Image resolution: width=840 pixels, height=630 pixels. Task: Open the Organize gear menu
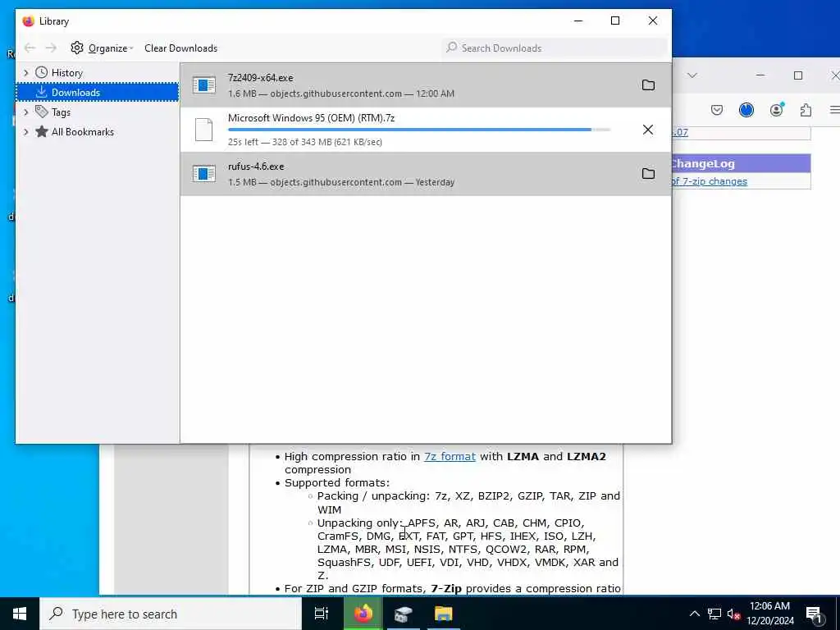coord(102,48)
